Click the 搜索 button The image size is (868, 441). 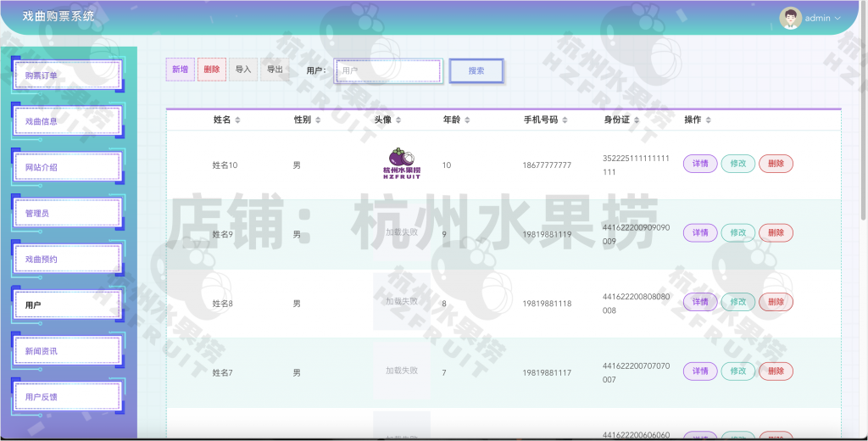(x=476, y=71)
